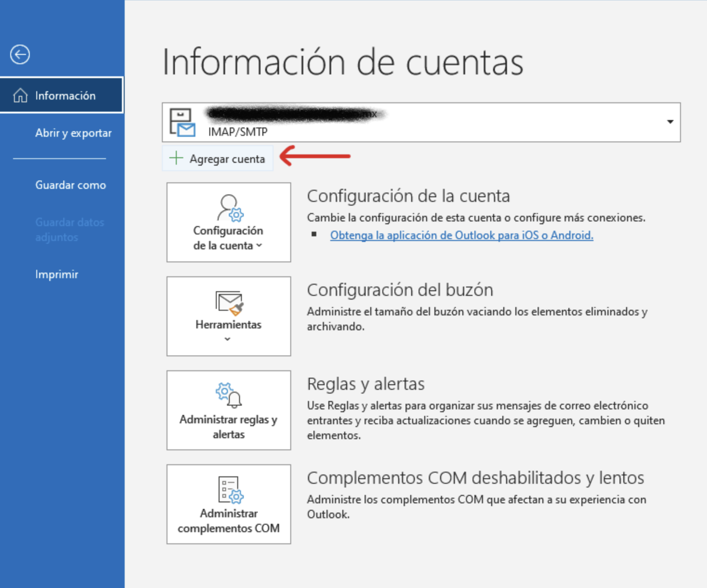Image resolution: width=707 pixels, height=588 pixels.
Task: Choose Guardar como in the sidebar
Action: tap(70, 185)
